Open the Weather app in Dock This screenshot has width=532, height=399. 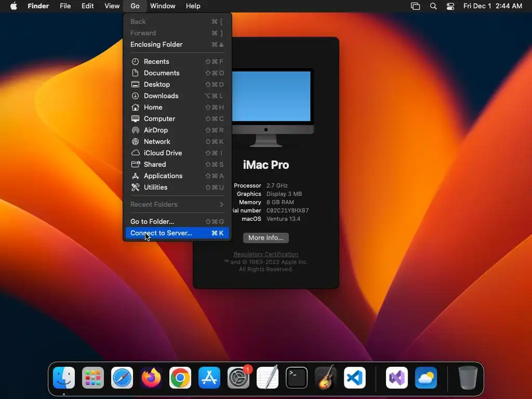pos(426,378)
